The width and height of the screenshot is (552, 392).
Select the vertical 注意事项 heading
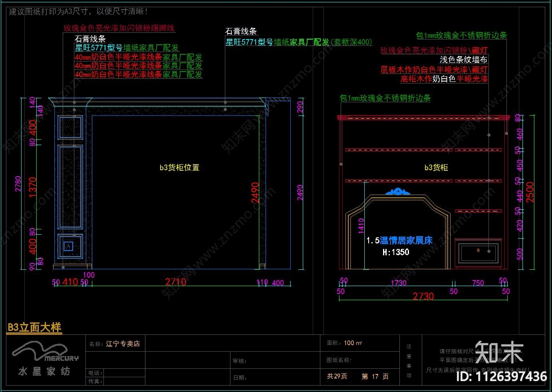pos(409,361)
